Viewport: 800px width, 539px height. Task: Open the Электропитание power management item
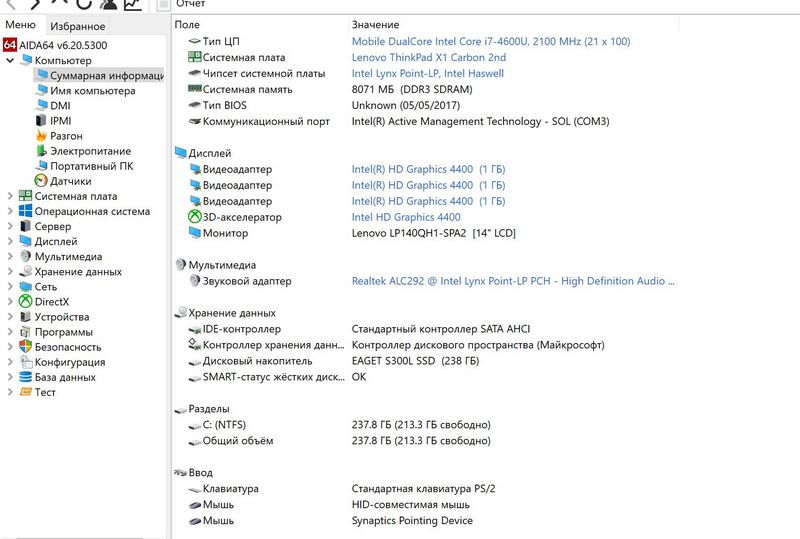click(x=90, y=151)
